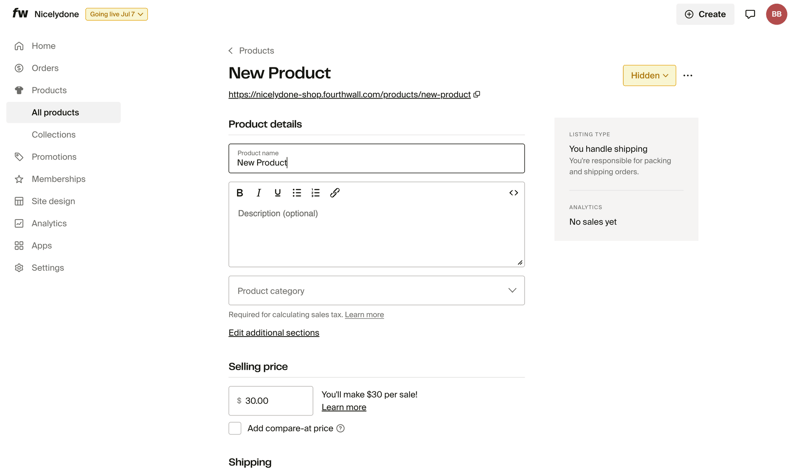Open the chat messages icon

(750, 14)
